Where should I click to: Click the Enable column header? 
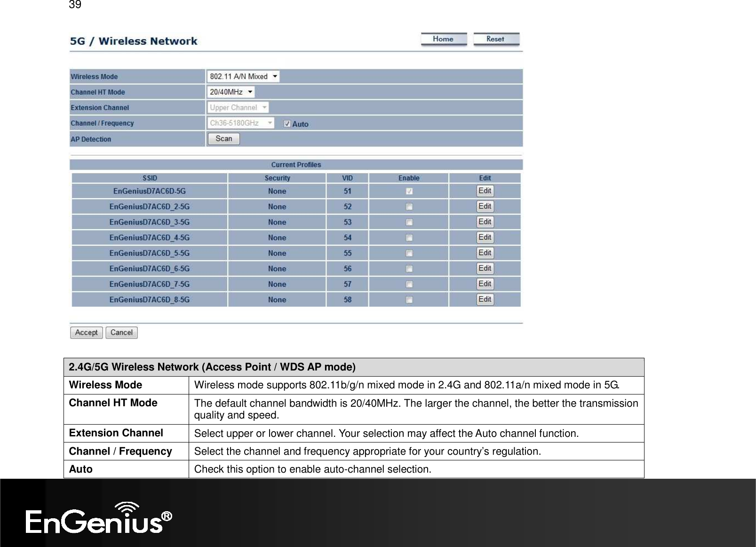pos(409,178)
